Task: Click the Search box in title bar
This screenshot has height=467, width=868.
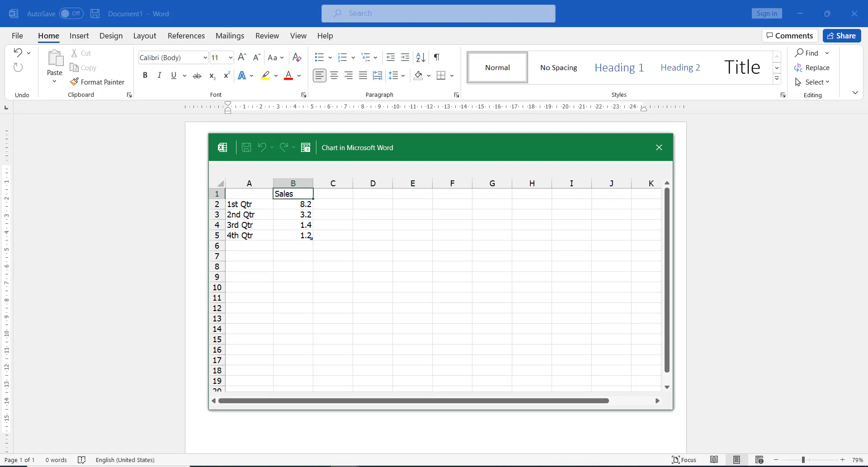Action: [x=439, y=14]
